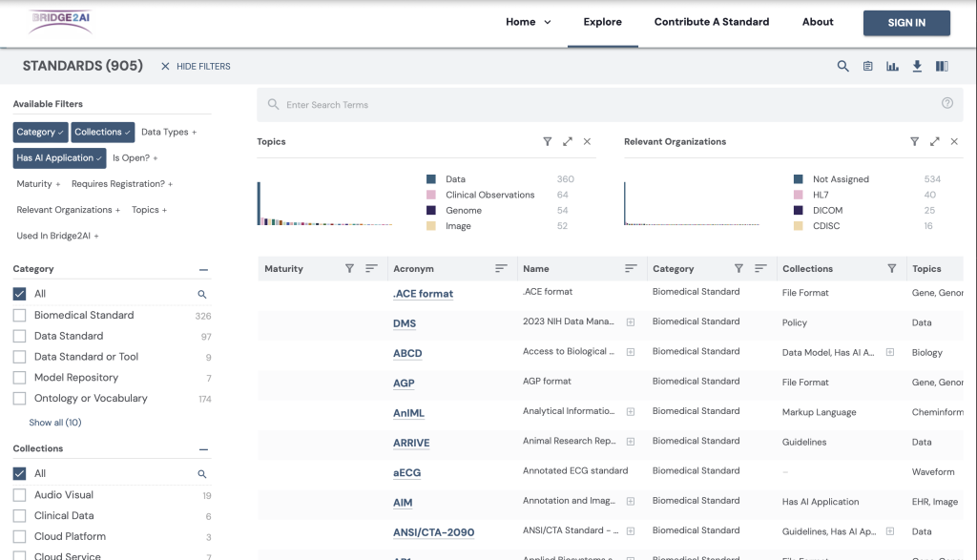977x560 pixels.
Task: Open the bar chart view icon
Action: coord(892,66)
